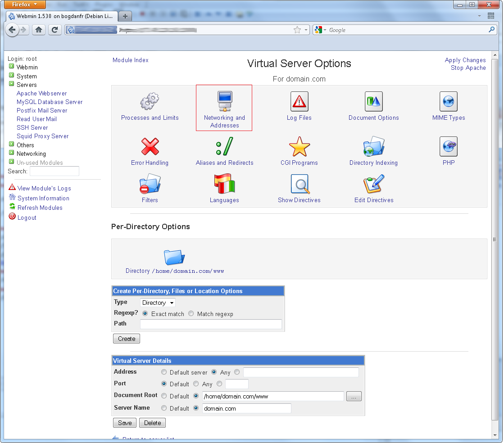Open a new browser tab
Image resolution: width=504 pixels, height=443 pixels.
(x=125, y=16)
